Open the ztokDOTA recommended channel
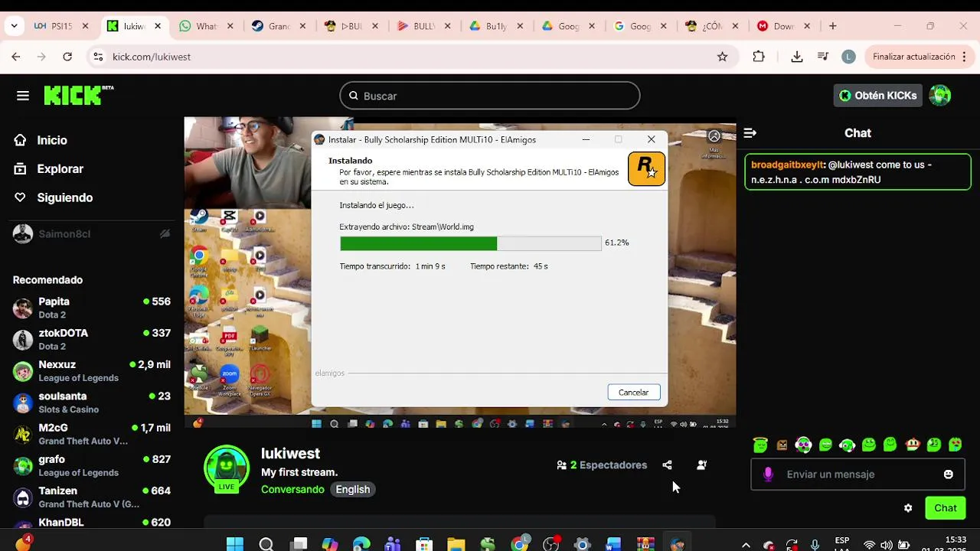 (92, 339)
